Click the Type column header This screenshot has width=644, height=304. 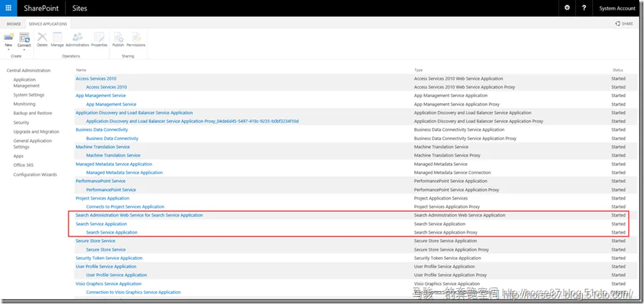(x=419, y=70)
